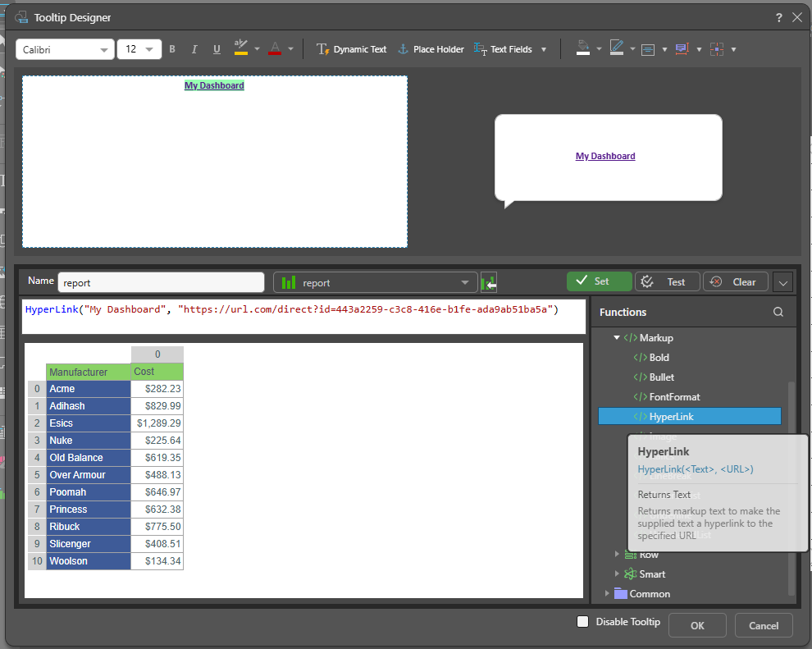Apply the yellow text highlight color

click(241, 48)
